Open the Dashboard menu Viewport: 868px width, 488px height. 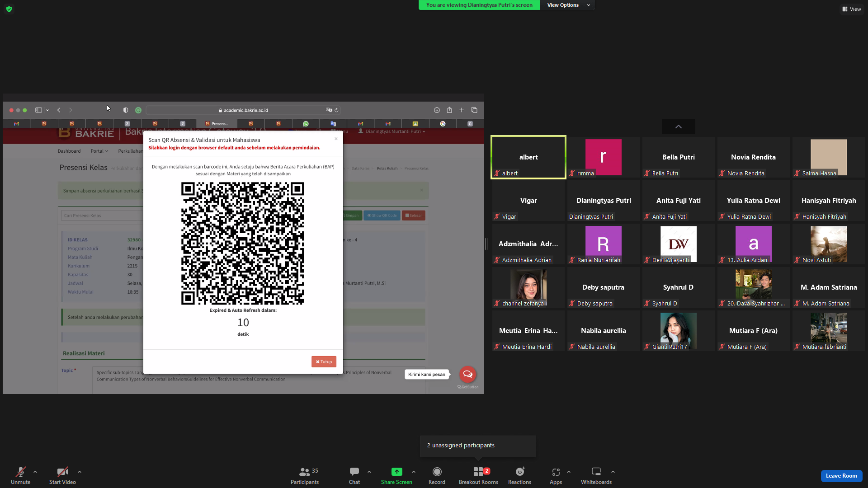[69, 151]
